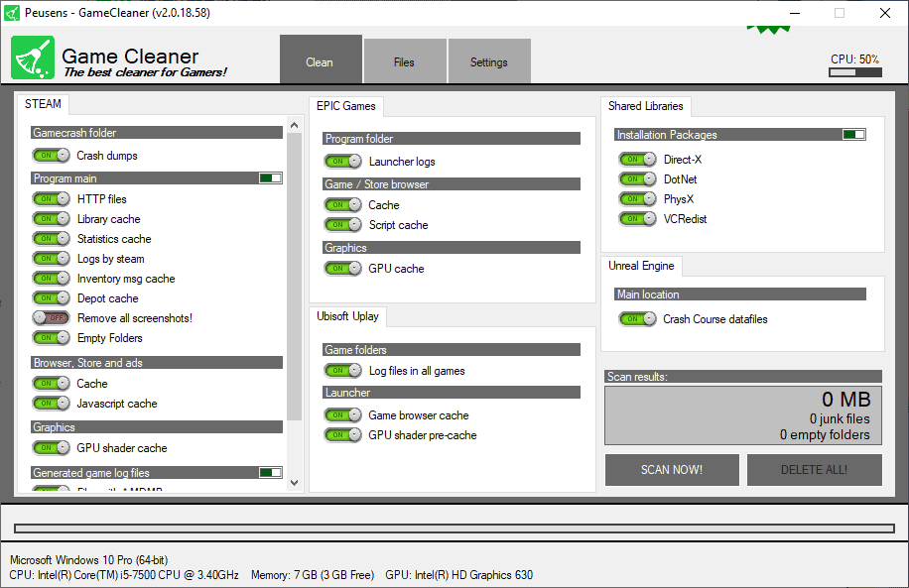
Task: Disable GPU shader pre-cache for Uplay
Action: pos(342,434)
